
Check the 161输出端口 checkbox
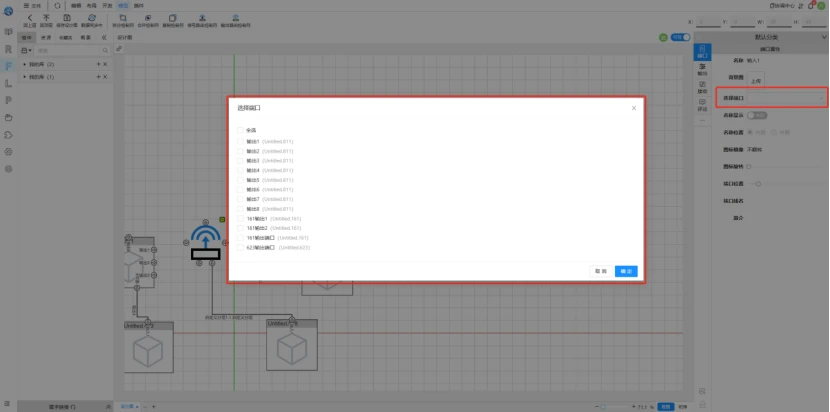click(240, 238)
